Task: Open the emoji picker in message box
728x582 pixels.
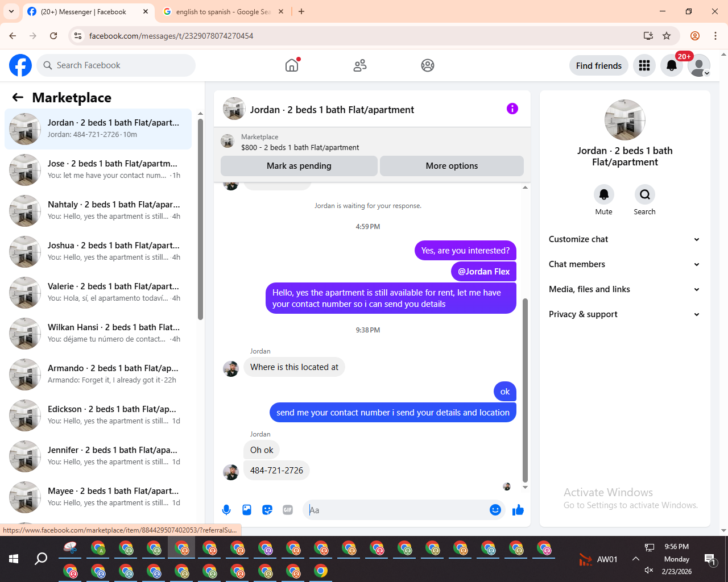Action: click(495, 510)
